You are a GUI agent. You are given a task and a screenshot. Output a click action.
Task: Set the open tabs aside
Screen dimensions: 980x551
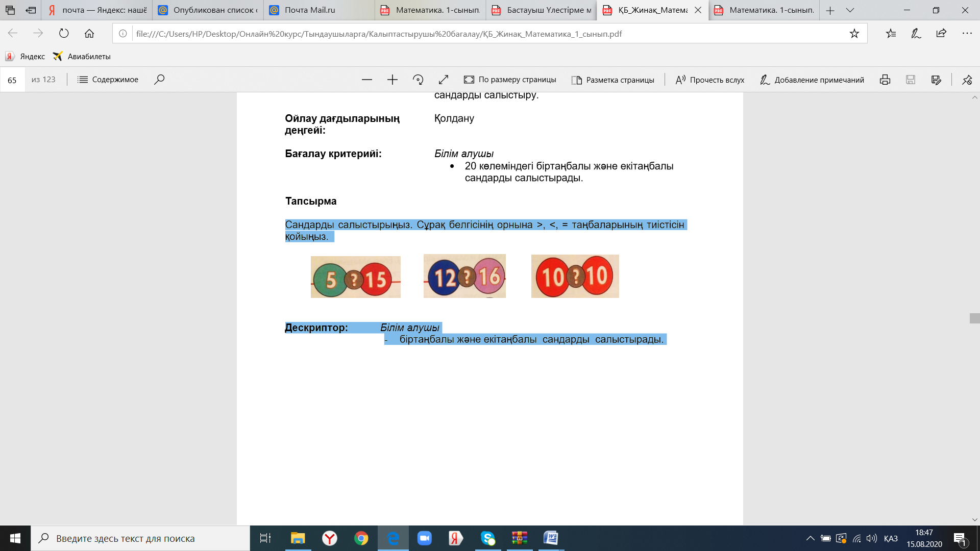tap(31, 10)
